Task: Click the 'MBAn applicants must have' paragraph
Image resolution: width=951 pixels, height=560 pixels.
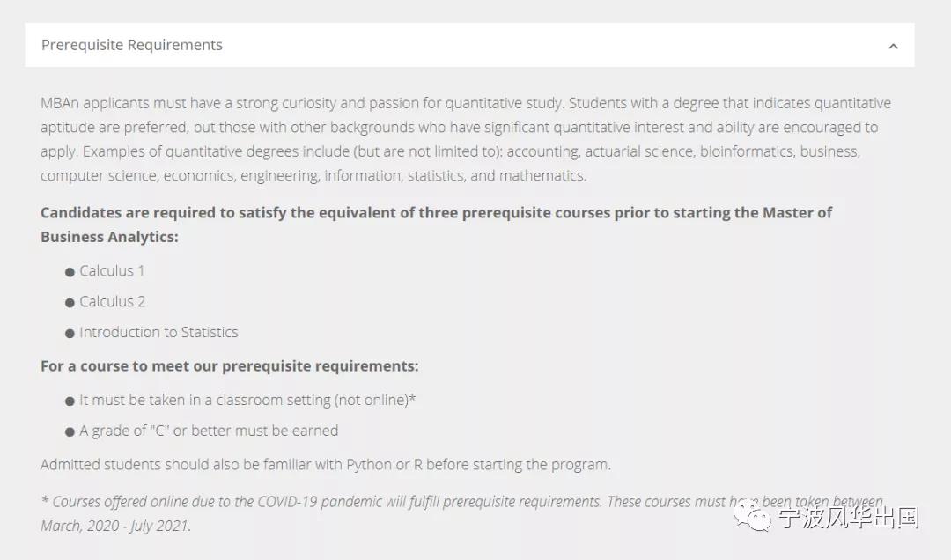Action: [x=466, y=139]
